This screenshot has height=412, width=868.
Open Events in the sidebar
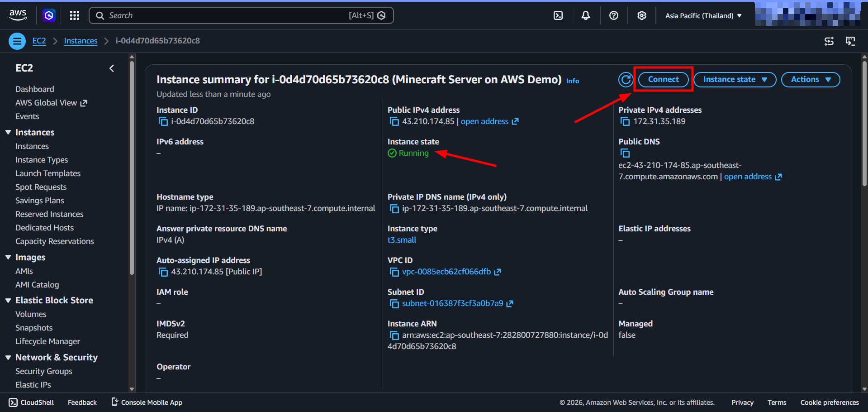coord(27,116)
